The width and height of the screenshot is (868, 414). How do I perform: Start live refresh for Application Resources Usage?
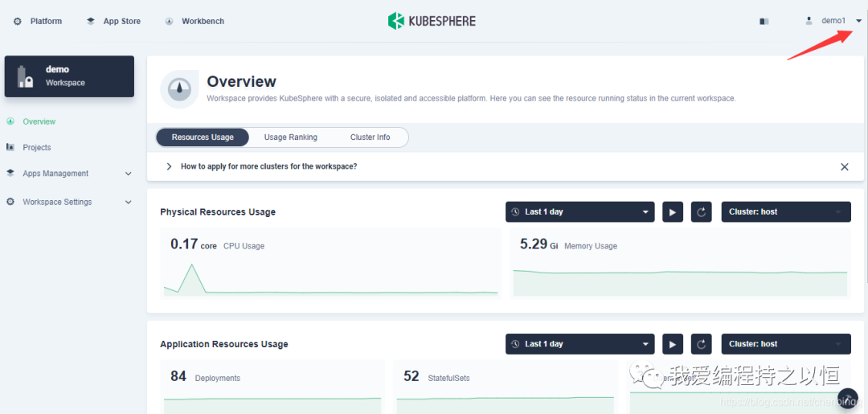(x=673, y=344)
